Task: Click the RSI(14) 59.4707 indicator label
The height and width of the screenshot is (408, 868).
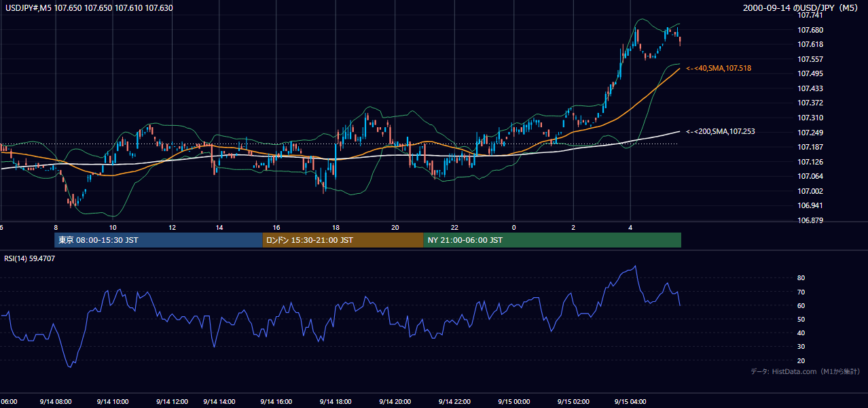Action: pos(30,258)
